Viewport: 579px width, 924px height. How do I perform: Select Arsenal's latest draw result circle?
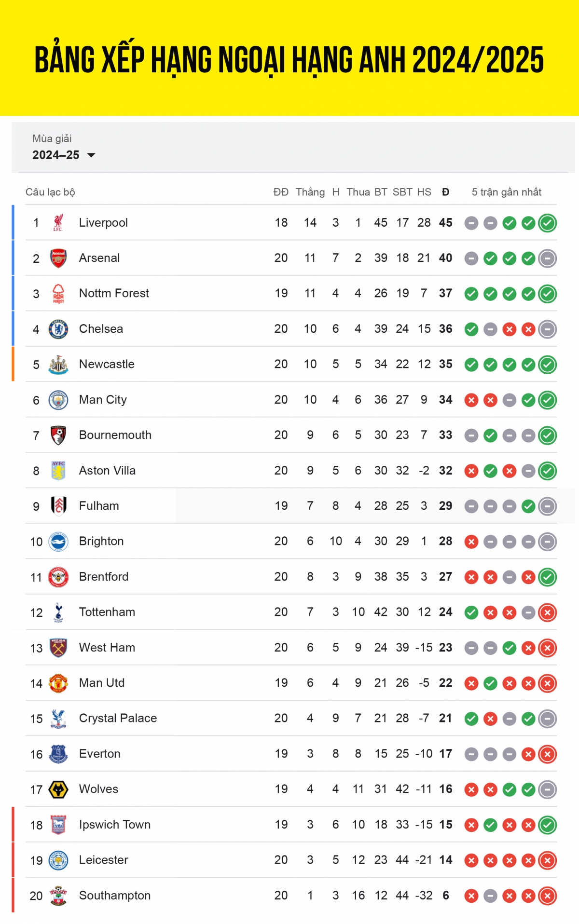(548, 258)
